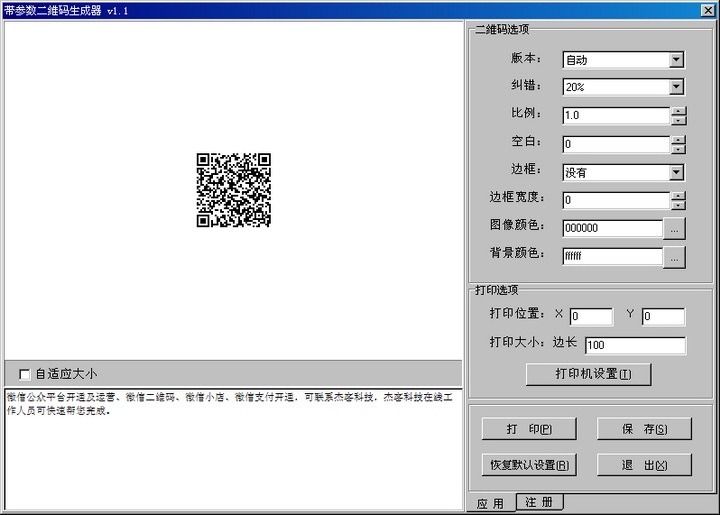The width and height of the screenshot is (720, 515).
Task: Click the 背景颜色 field showing ffffff
Action: click(x=613, y=256)
